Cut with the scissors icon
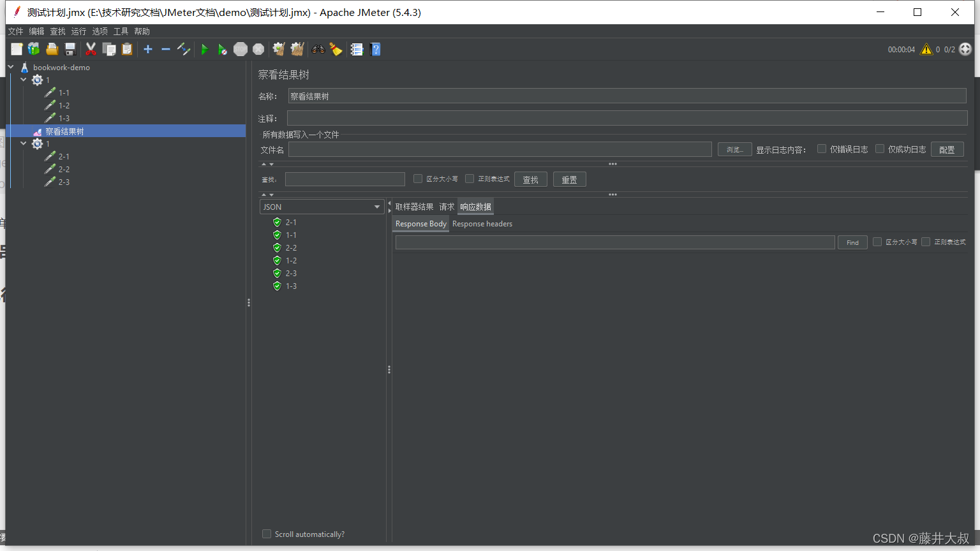This screenshot has height=551, width=980. click(91, 49)
